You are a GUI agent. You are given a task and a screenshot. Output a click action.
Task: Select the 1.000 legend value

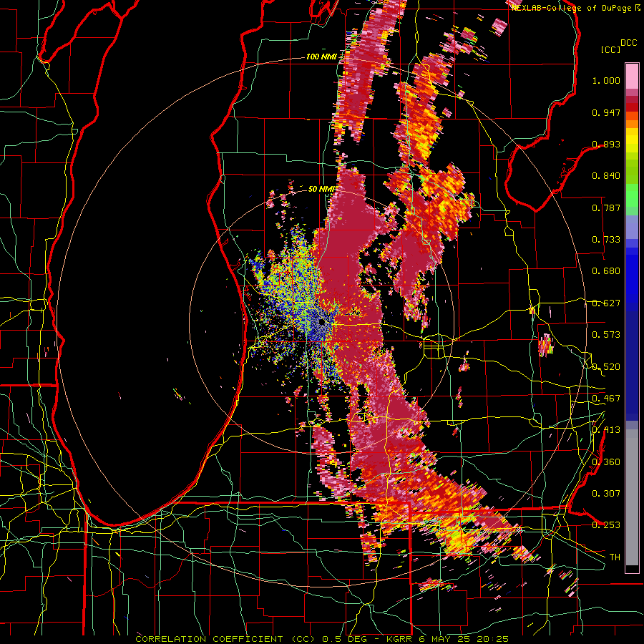[x=606, y=80]
